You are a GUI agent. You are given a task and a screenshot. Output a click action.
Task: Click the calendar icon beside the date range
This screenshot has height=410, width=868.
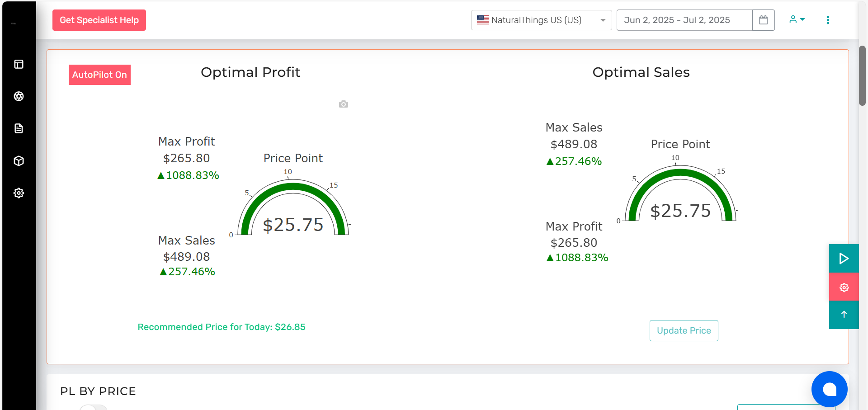point(764,20)
